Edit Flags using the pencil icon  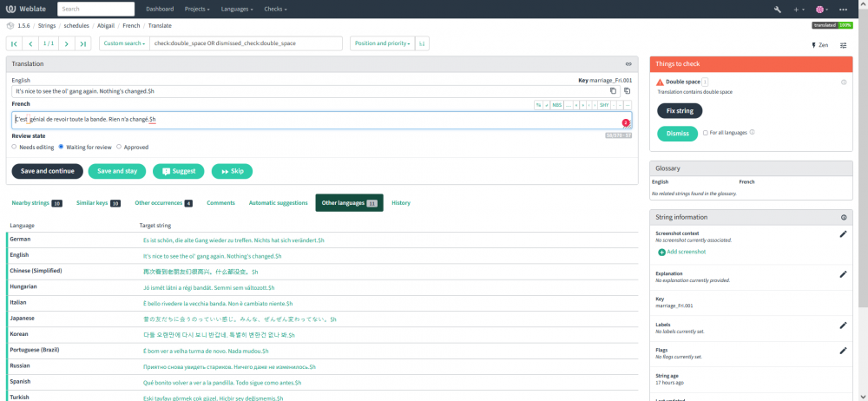click(842, 351)
